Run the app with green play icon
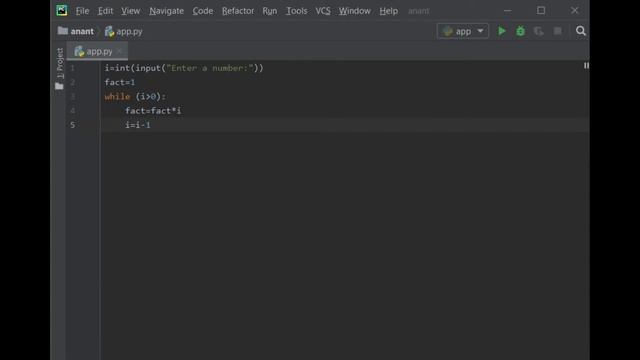The height and width of the screenshot is (360, 640). point(502,31)
